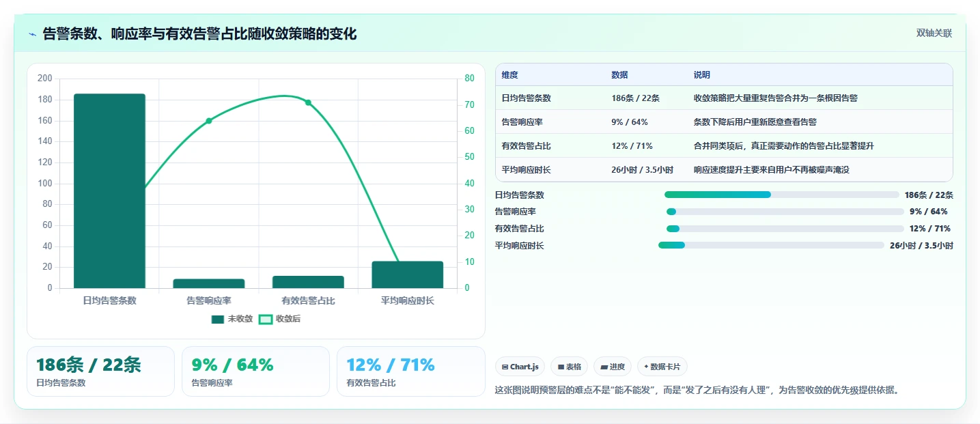Click the 平均响应时长 bar in chart
This screenshot has width=980, height=424.
coord(408,274)
